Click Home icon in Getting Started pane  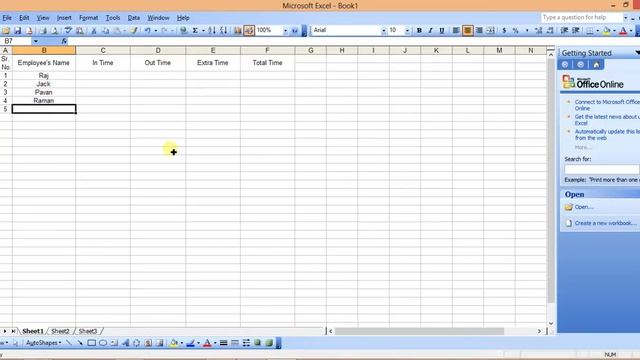[x=596, y=64]
